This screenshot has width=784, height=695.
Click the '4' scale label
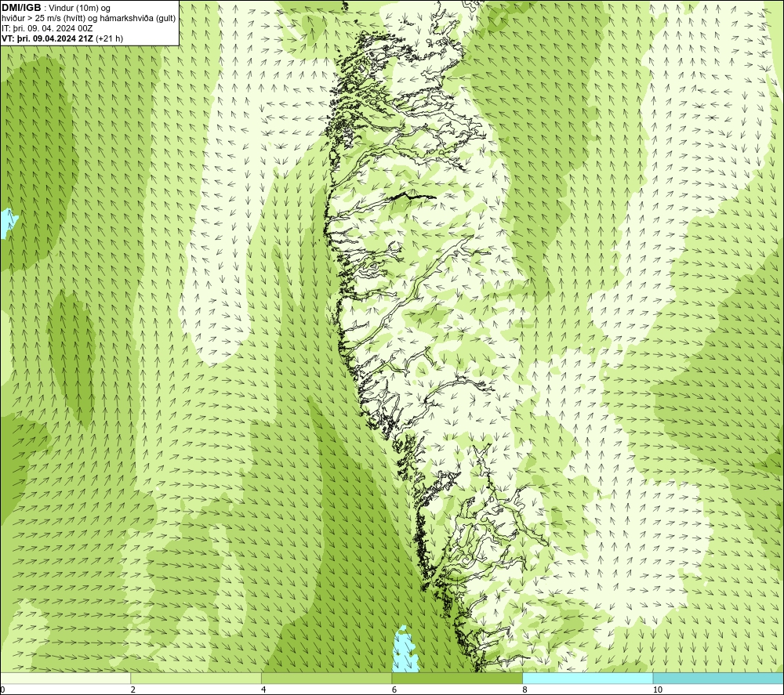(263, 690)
